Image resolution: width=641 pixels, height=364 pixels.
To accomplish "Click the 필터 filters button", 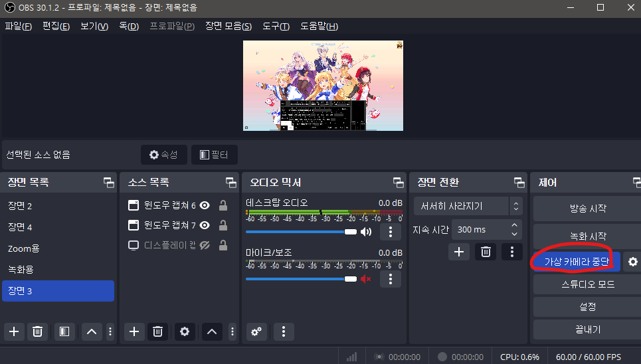I will click(x=214, y=155).
